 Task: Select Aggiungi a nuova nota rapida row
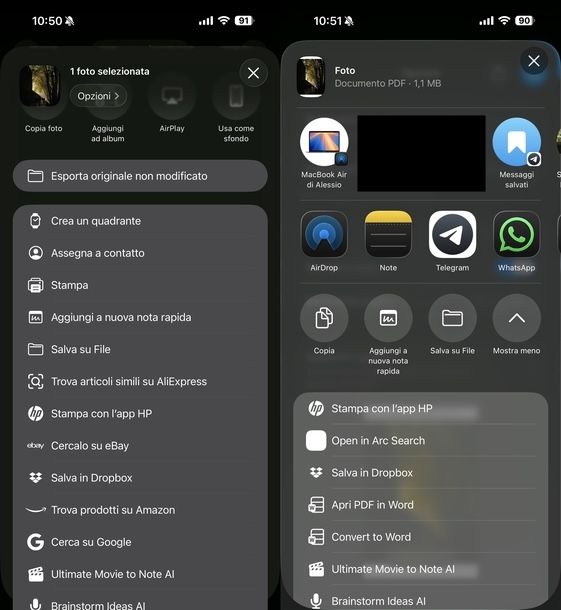[x=140, y=317]
